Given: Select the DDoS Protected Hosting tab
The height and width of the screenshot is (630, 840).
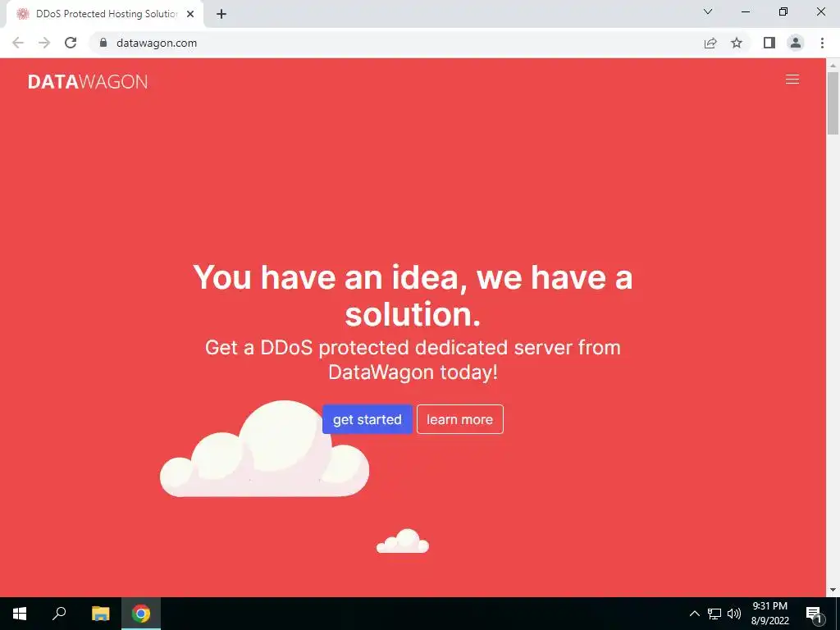Looking at the screenshot, I should click(105, 14).
